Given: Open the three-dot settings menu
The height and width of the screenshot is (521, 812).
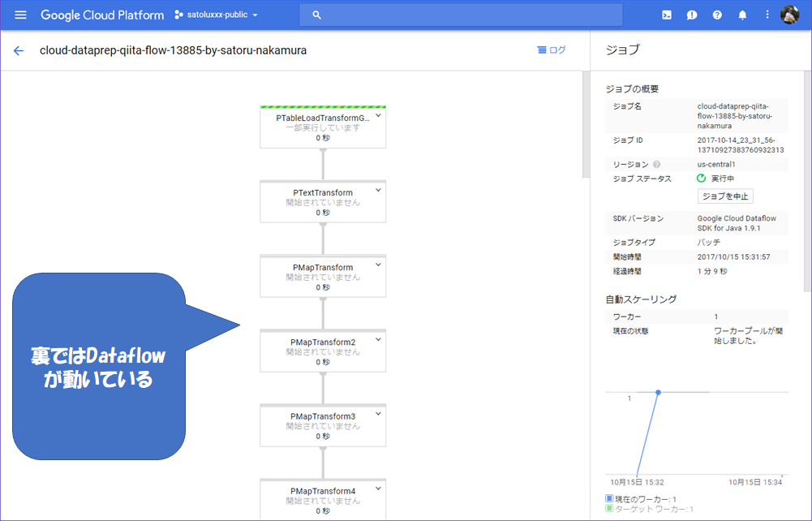Looking at the screenshot, I should pyautogui.click(x=767, y=15).
